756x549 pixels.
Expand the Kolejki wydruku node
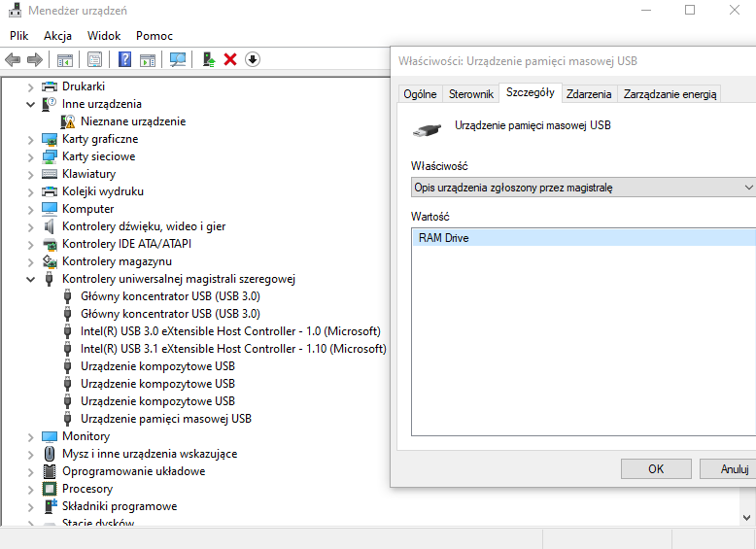[x=30, y=192]
